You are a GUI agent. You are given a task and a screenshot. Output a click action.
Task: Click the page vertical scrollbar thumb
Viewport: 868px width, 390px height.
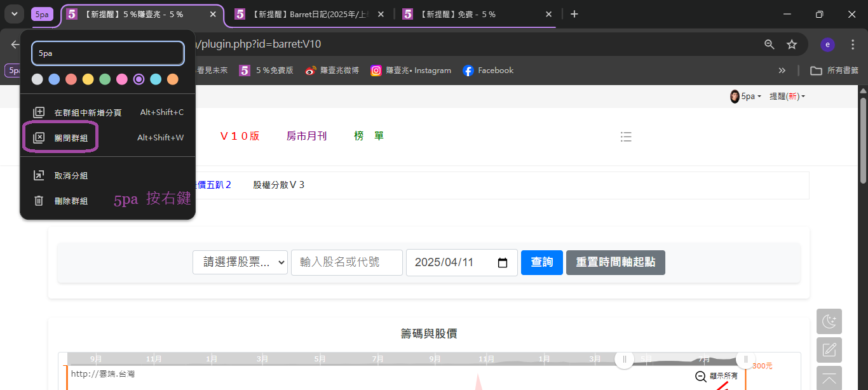863,140
